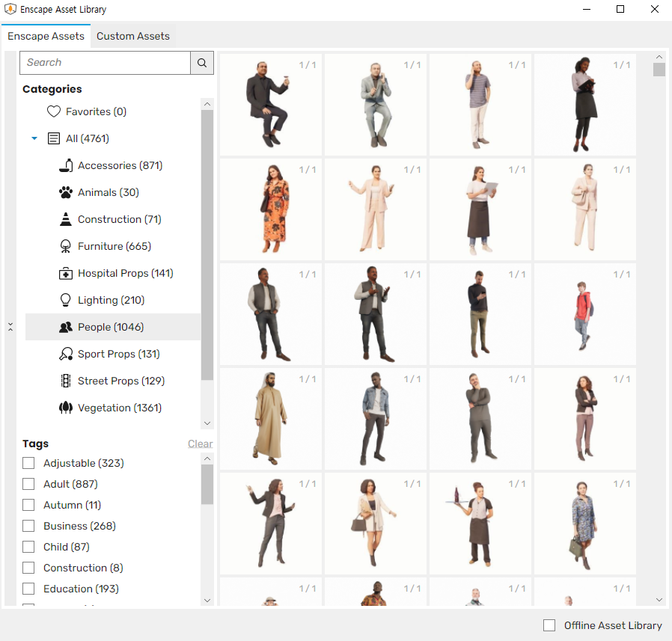Switch to the Enscape Assets tab
The width and height of the screenshot is (672, 641).
coord(46,36)
